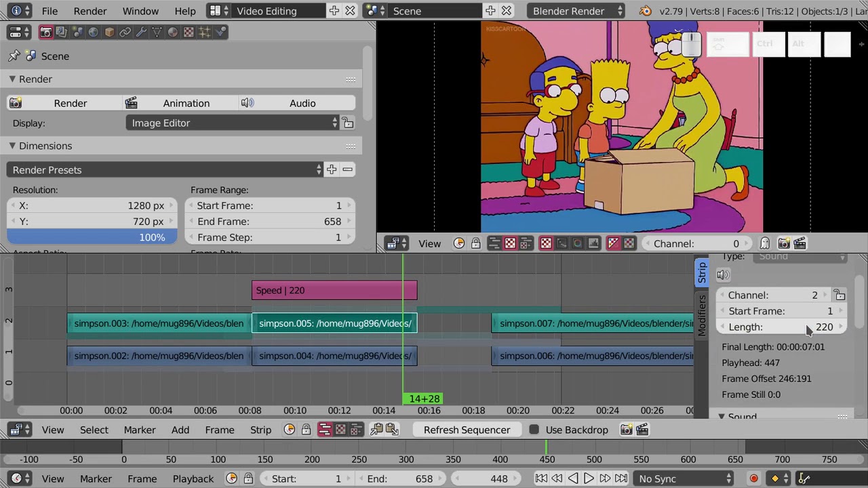Open the screen layout selector icon near Video Editing
The width and height of the screenshot is (868, 488).
218,11
